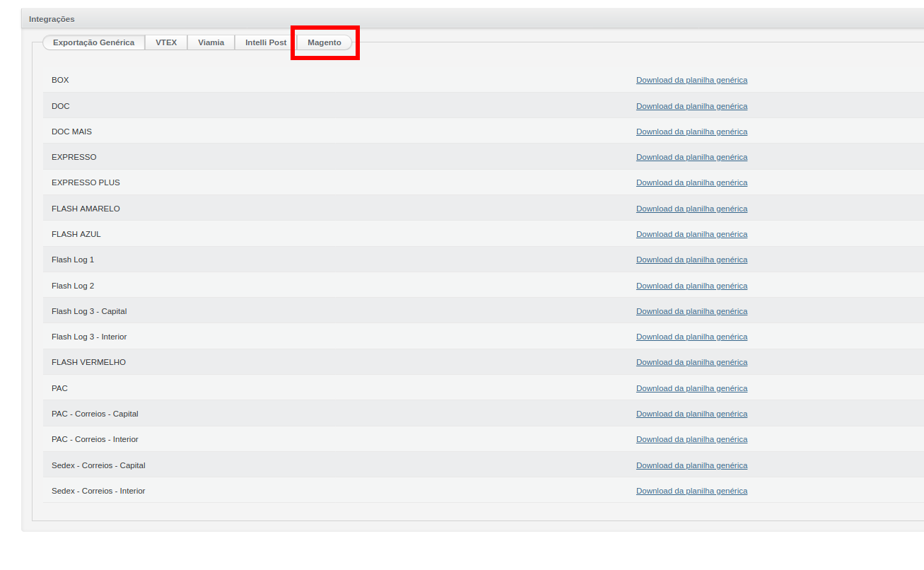The width and height of the screenshot is (924, 570).
Task: Get the FLASH AMARELO generic spreadsheet
Action: (x=691, y=209)
